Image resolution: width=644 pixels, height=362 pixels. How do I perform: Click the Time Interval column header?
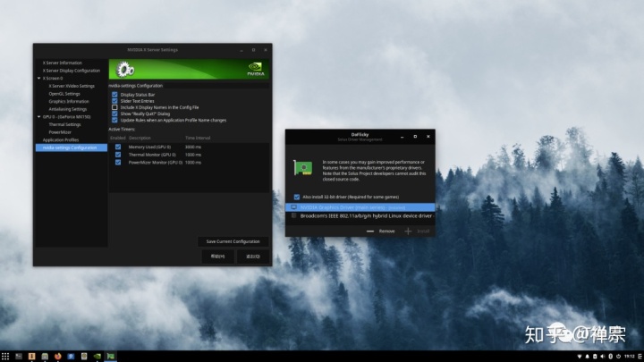[198, 138]
